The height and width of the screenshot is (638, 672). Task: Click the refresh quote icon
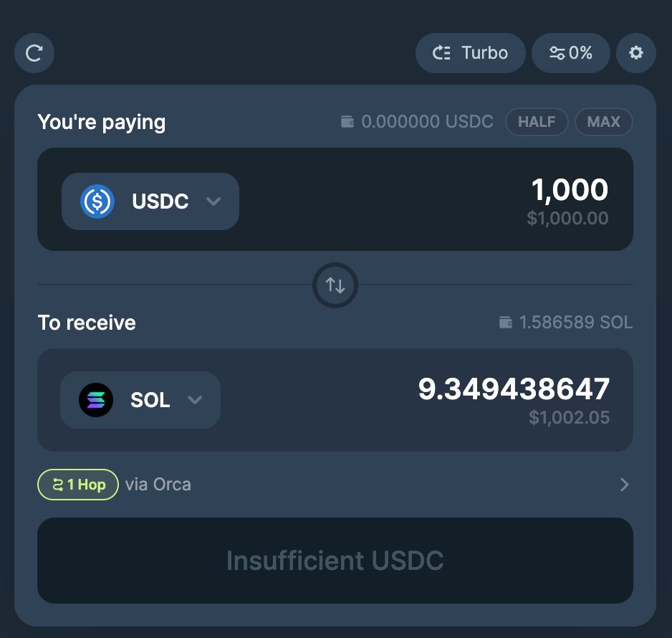tap(34, 52)
